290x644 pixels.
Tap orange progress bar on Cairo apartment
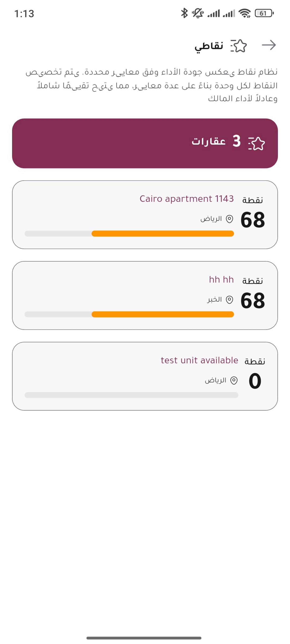(x=163, y=233)
